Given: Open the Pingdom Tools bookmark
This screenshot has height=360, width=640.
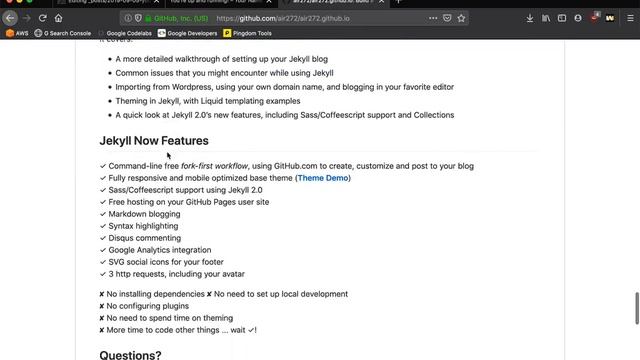Looking at the screenshot, I should 248,33.
